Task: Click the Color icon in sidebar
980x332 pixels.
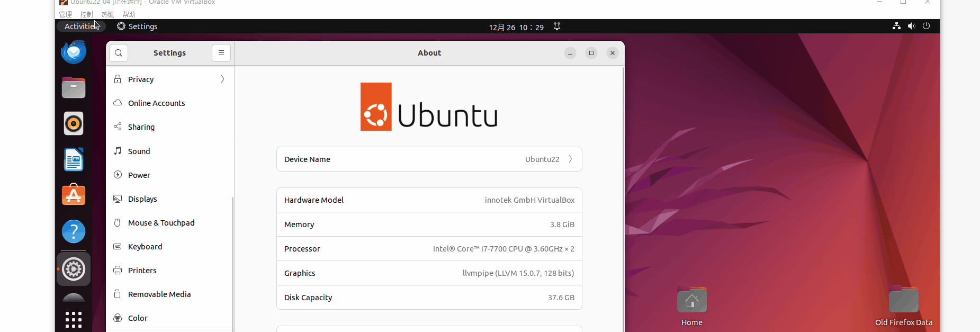Action: [x=118, y=318]
